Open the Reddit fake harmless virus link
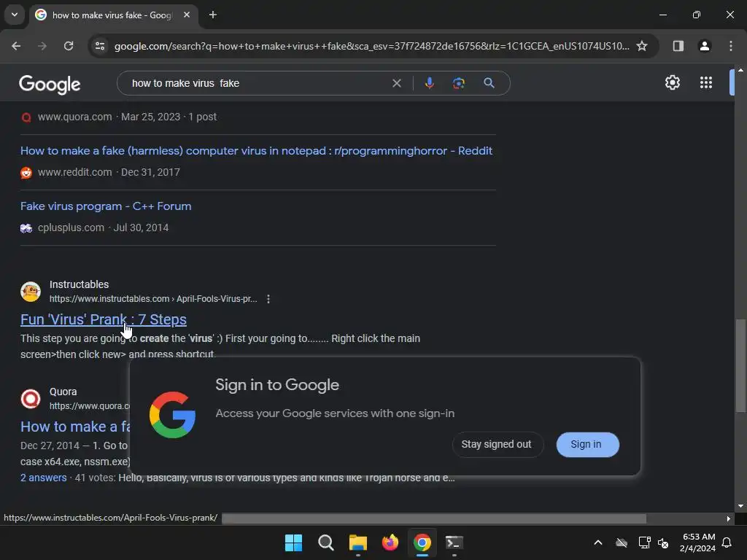747x560 pixels. click(x=256, y=151)
